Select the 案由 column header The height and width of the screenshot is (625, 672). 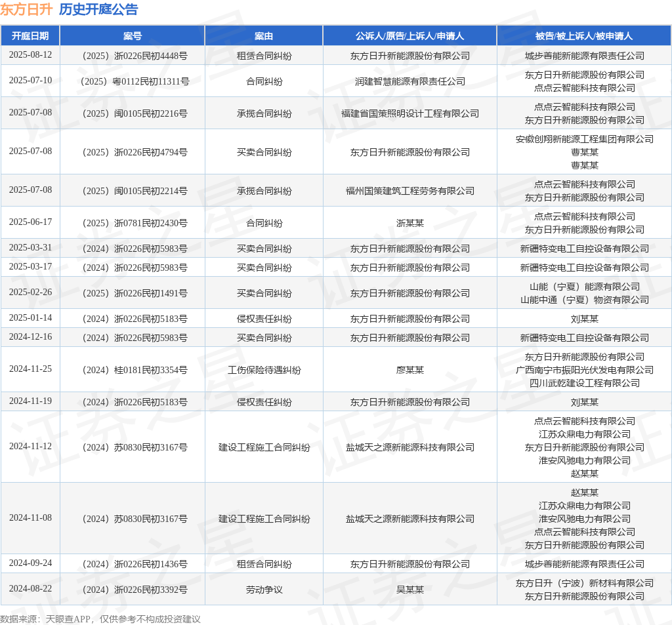[x=264, y=36]
